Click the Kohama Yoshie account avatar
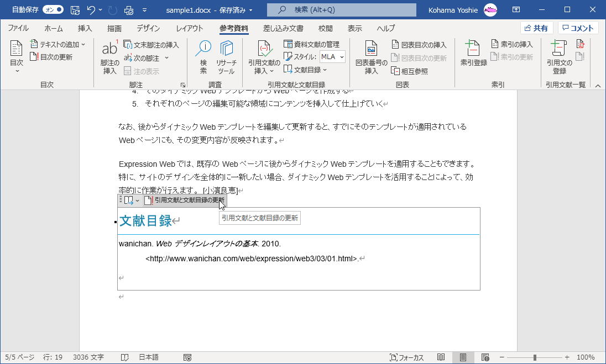The image size is (606, 364). 490,10
